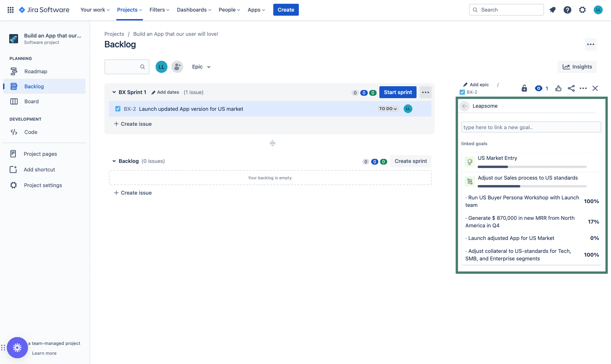611x364 pixels.
Task: Click Leapsome back arrow icon
Action: tap(465, 106)
